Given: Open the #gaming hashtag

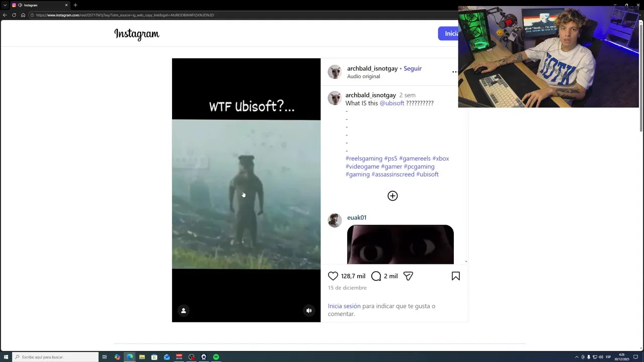Looking at the screenshot, I should (358, 174).
